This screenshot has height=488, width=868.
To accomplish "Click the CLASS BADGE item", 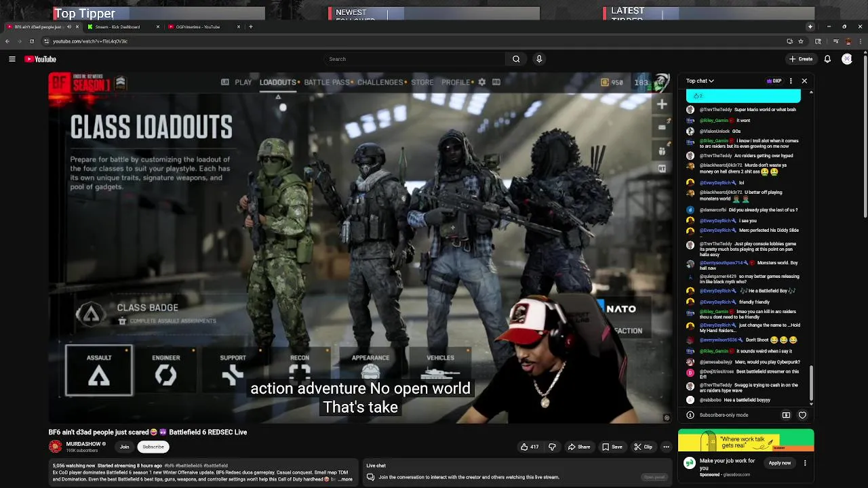I will point(147,312).
